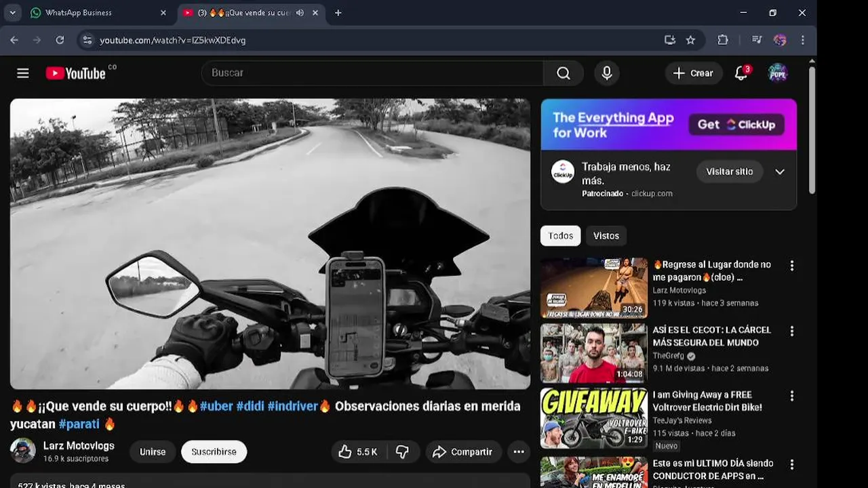Open the tab search dropdown arrow
Screen dimensions: 868x488
[12, 13]
